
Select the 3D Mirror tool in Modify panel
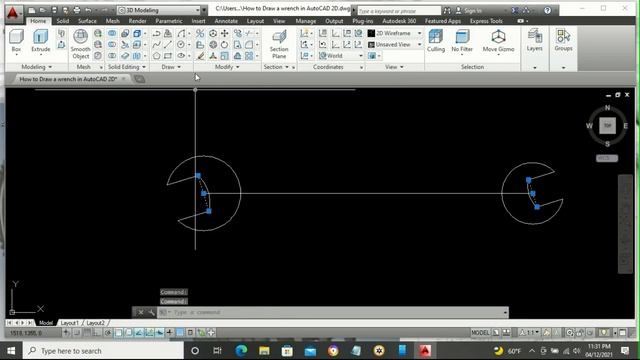200,33
